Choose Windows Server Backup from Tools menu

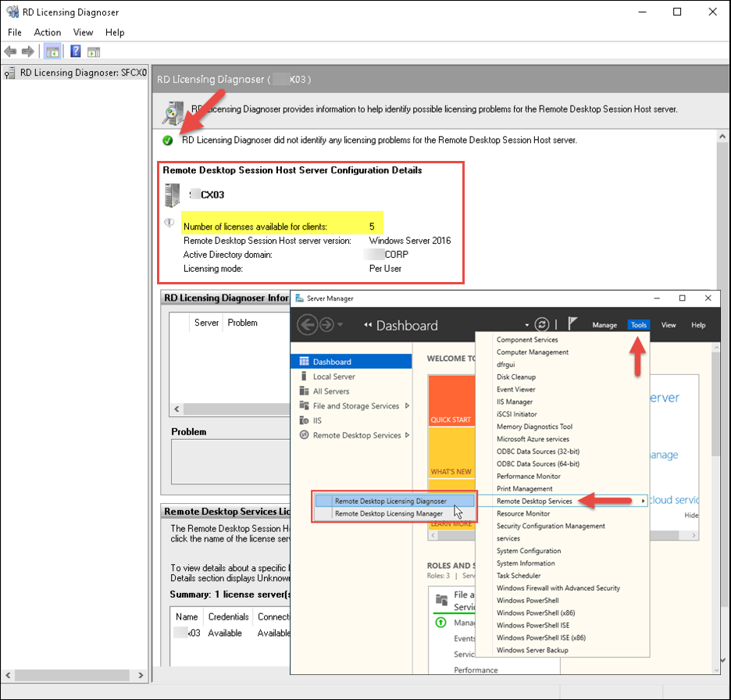coord(533,650)
